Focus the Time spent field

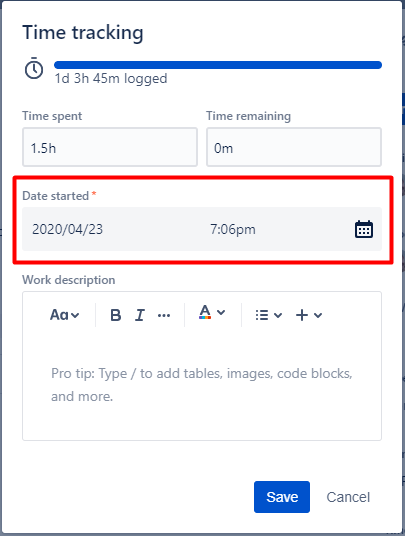click(x=110, y=147)
